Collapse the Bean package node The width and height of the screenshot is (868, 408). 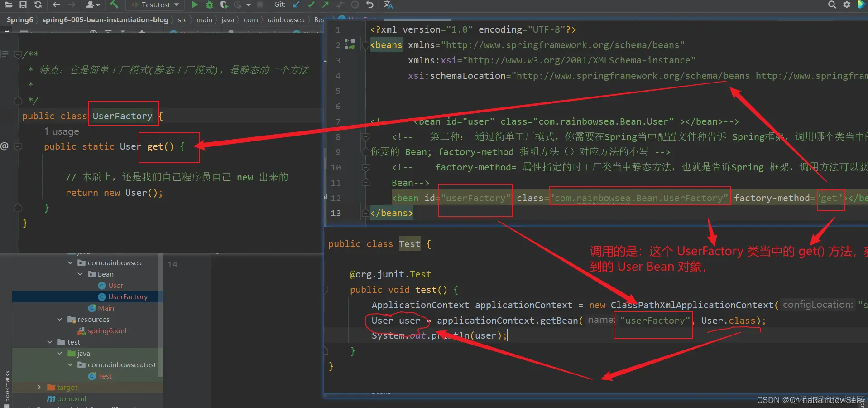point(80,274)
